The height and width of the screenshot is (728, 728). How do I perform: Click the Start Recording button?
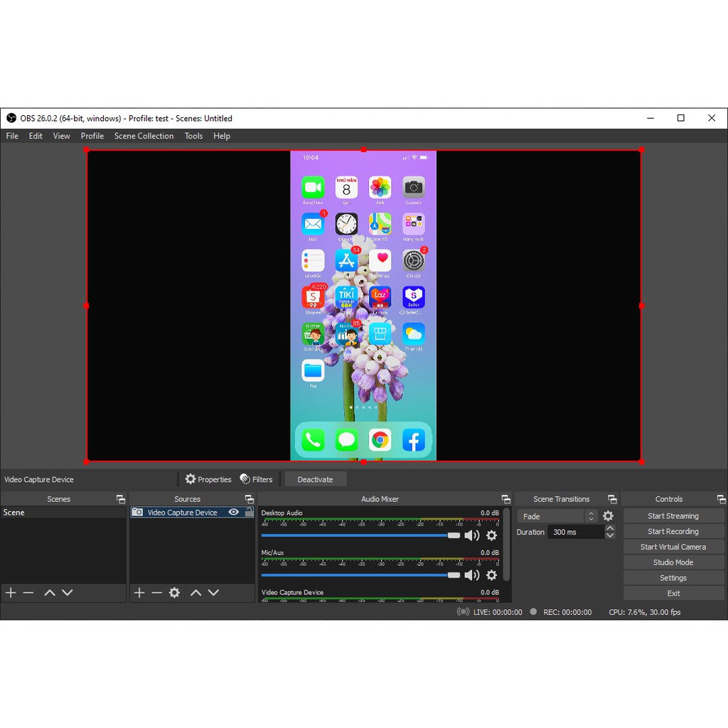(x=673, y=531)
